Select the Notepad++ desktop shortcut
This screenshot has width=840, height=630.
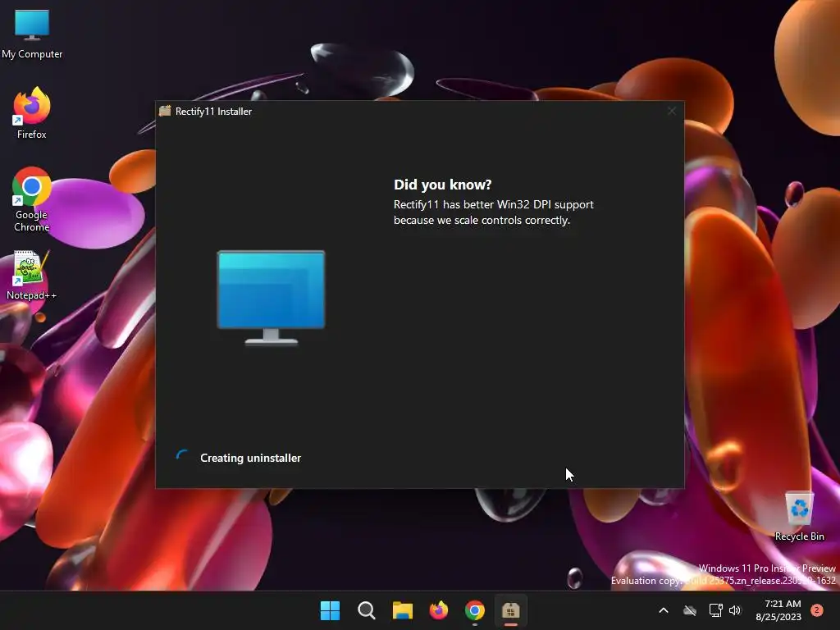(x=32, y=275)
